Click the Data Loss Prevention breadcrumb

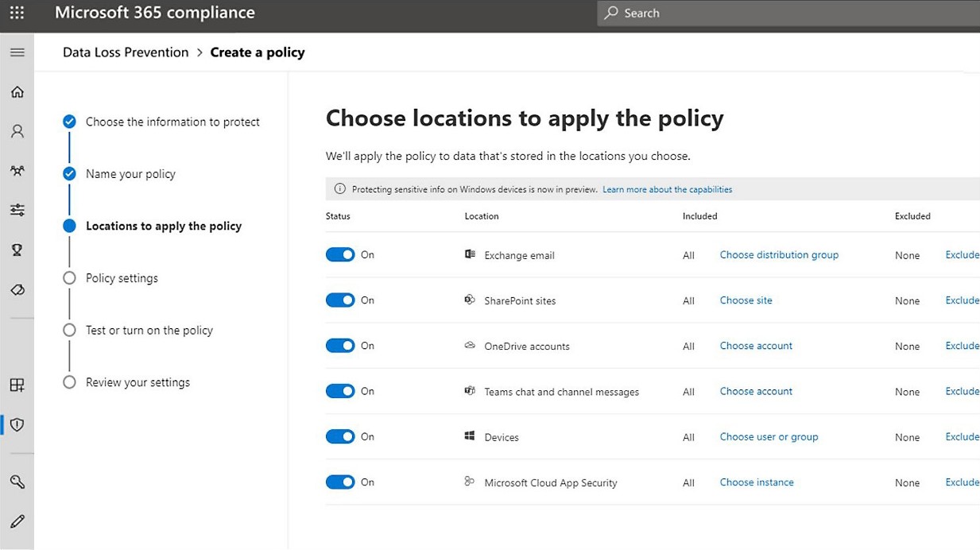(x=126, y=52)
